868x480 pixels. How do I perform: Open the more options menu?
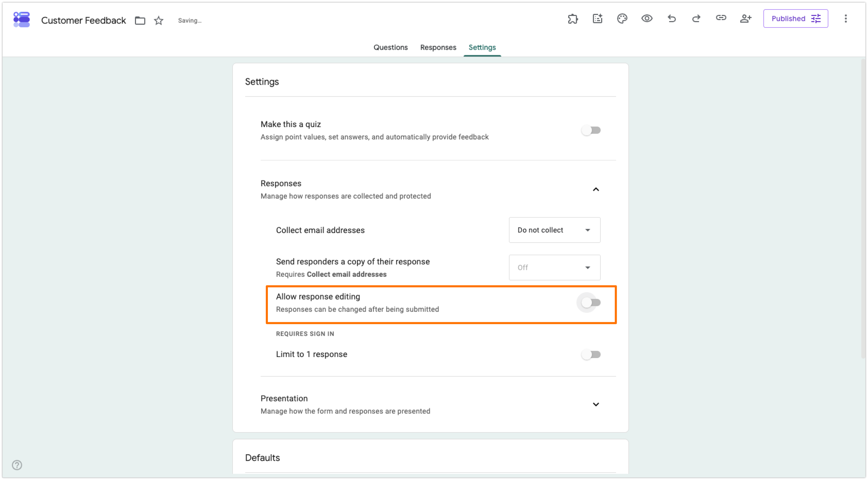pyautogui.click(x=846, y=19)
